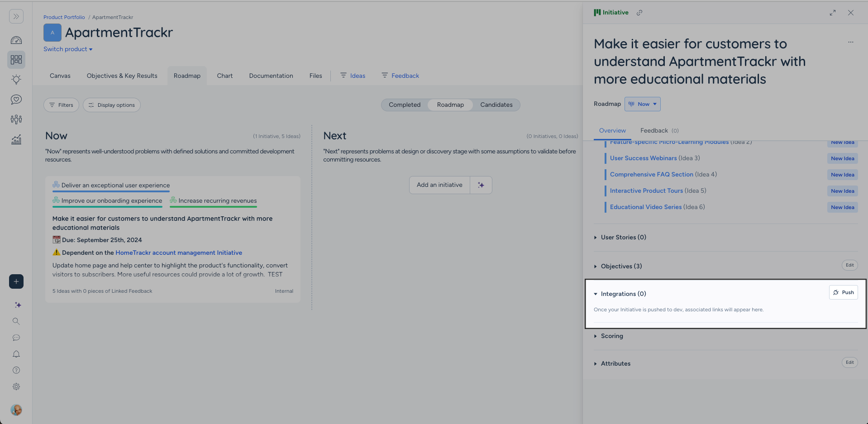The height and width of the screenshot is (424, 868).
Task: Switch to the Documentation tab
Action: (271, 76)
